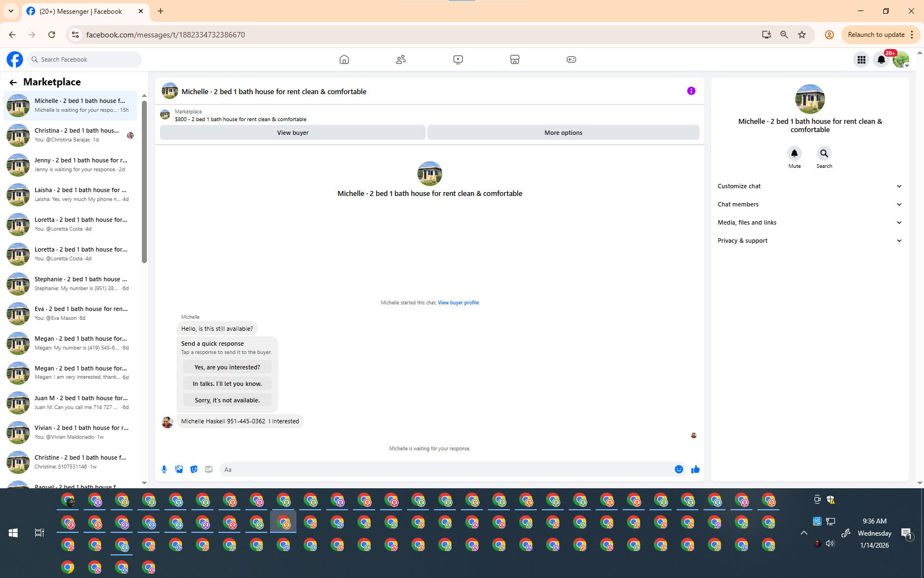The image size is (924, 578).
Task: Open the purple conversation information icon
Action: click(x=691, y=91)
